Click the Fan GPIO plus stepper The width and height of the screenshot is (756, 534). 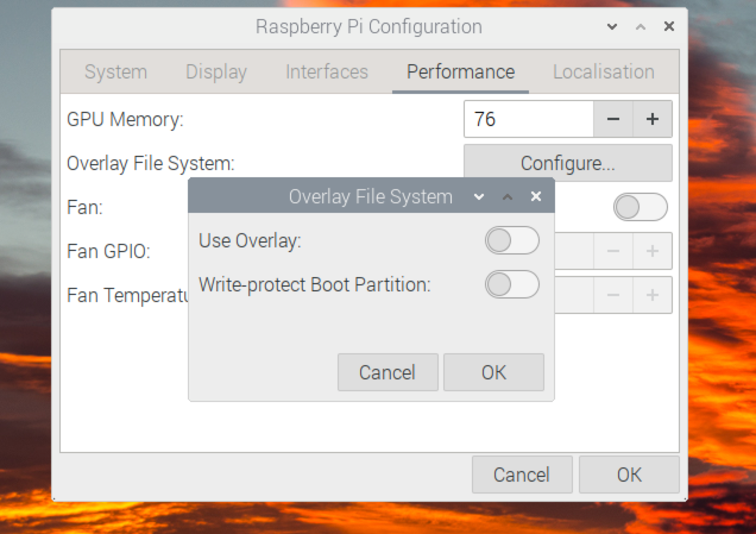(652, 251)
